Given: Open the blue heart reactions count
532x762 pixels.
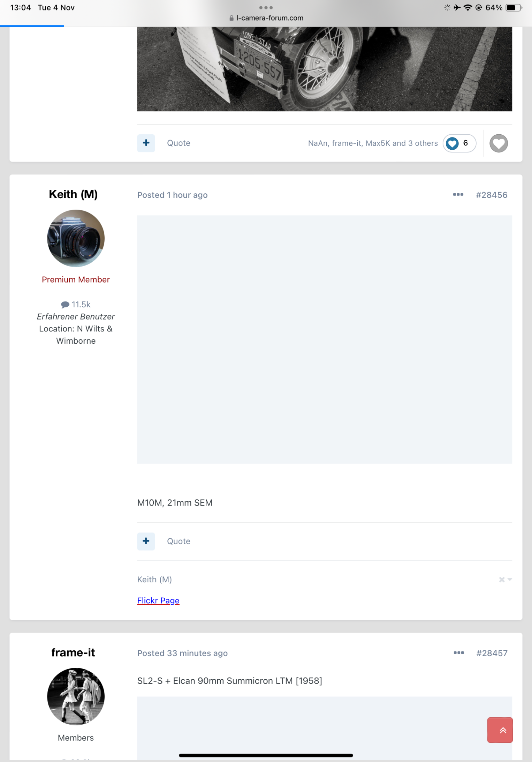Looking at the screenshot, I should (459, 143).
